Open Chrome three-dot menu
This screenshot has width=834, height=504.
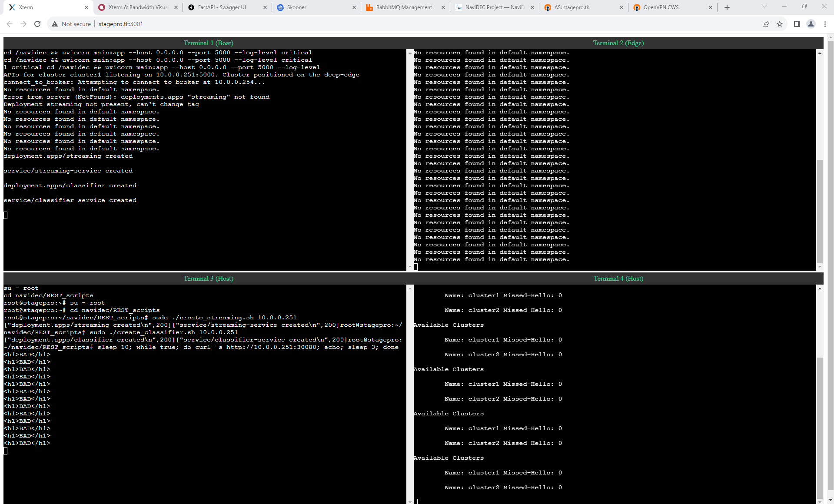coord(825,24)
